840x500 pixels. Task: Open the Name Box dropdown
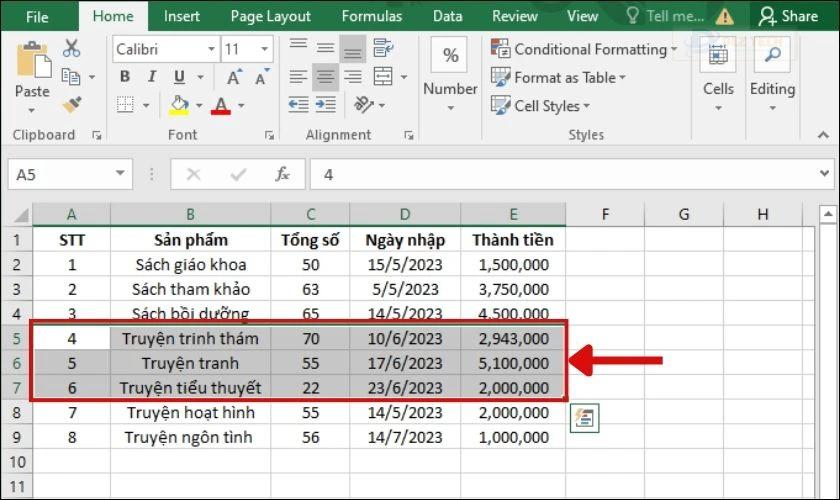pyautogui.click(x=120, y=173)
